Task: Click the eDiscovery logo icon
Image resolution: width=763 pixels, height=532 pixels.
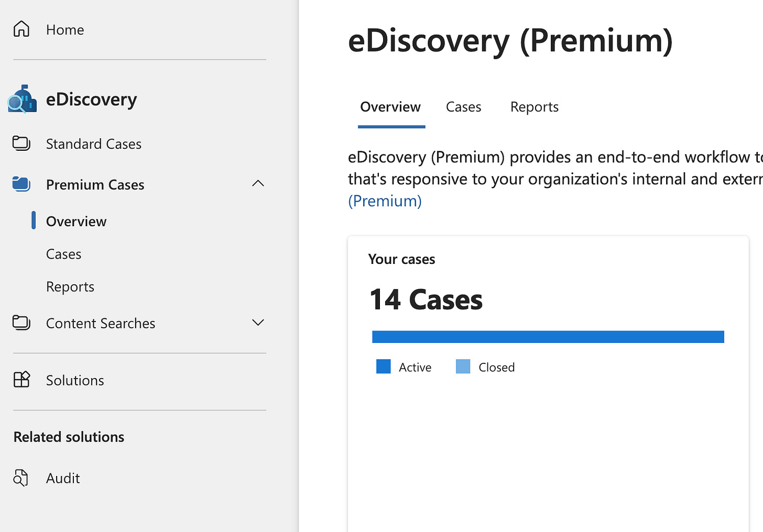Action: pos(23,99)
